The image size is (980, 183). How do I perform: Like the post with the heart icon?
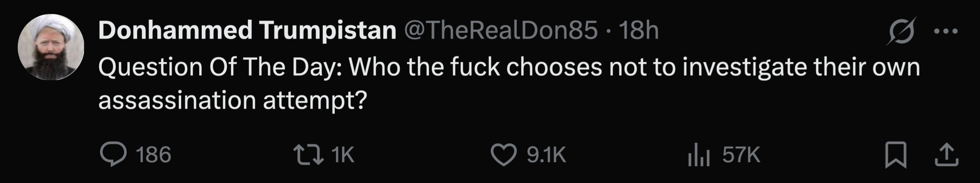pyautogui.click(x=503, y=155)
